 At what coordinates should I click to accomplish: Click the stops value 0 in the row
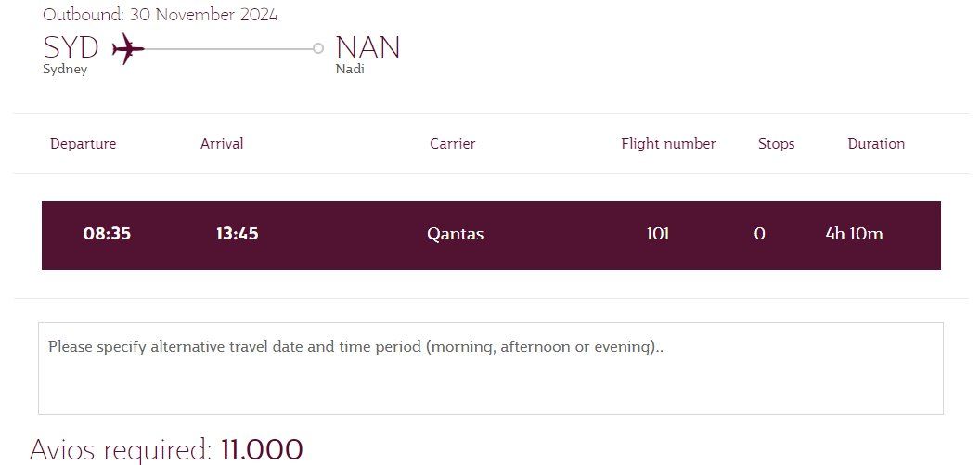760,234
